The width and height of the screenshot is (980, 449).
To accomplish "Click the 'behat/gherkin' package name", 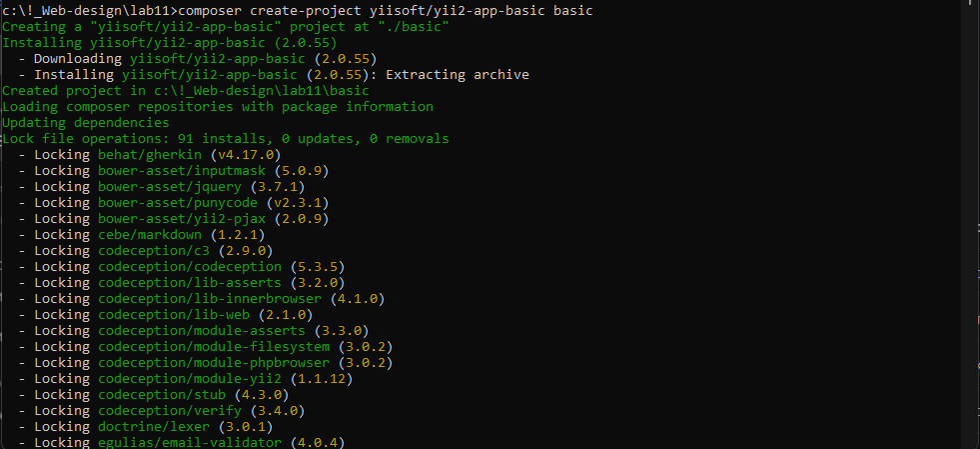I will (x=150, y=154).
